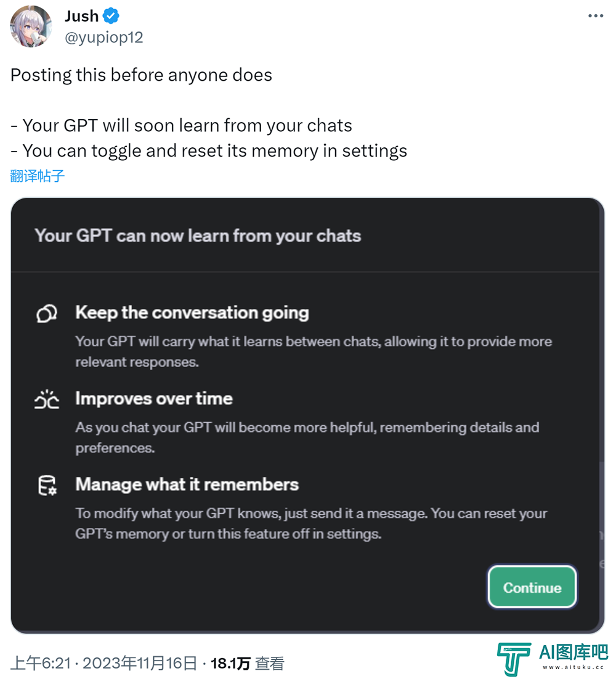616x679 pixels.
Task: Click the blue verified badge icon
Action: point(111,16)
